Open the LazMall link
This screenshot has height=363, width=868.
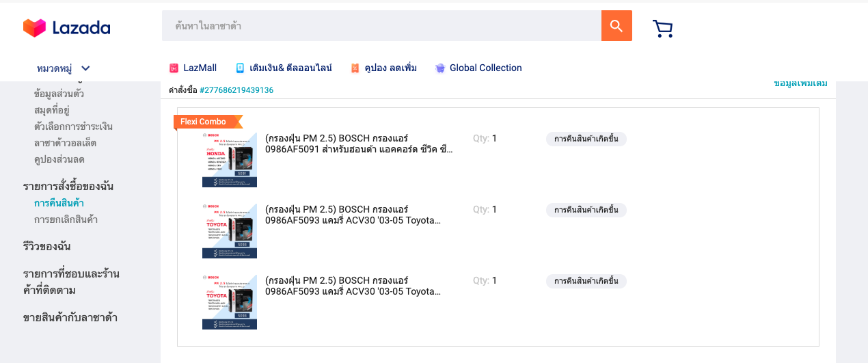200,68
